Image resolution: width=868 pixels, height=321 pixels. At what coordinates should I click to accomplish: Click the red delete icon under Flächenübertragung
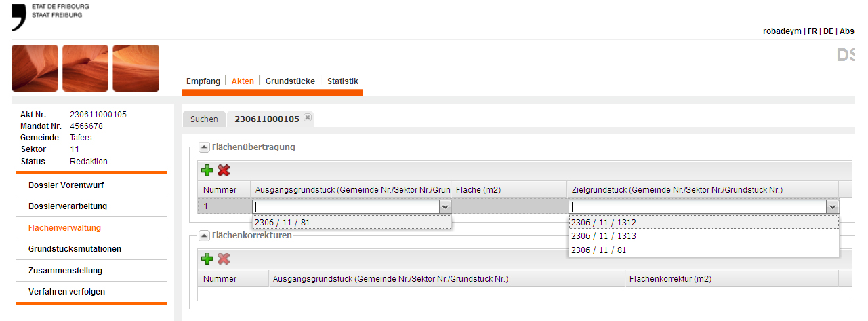223,171
